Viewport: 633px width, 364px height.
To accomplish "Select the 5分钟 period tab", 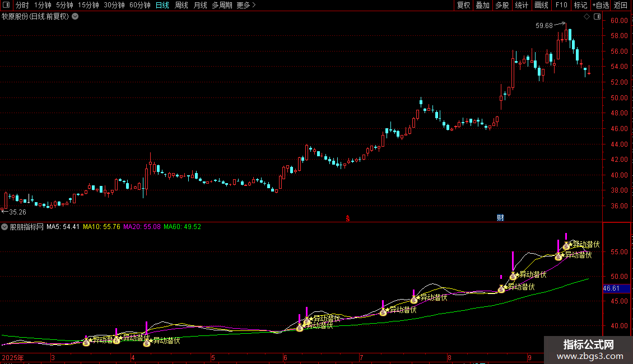I will pos(64,5).
